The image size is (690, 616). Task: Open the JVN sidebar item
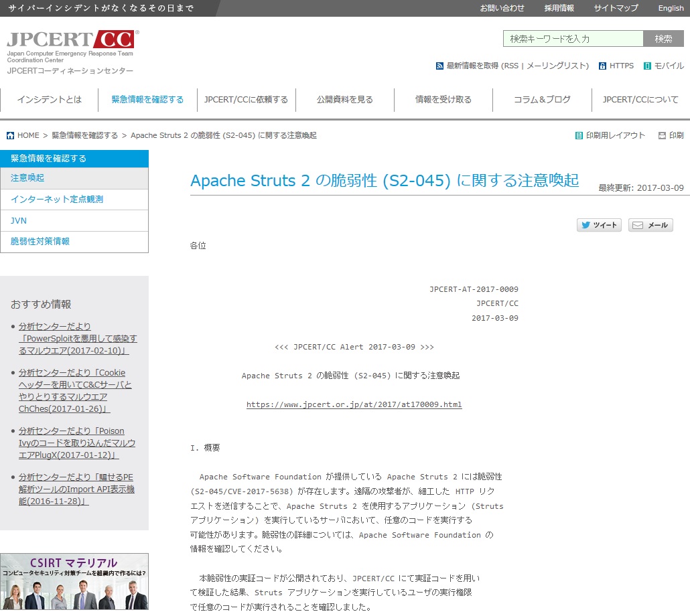tap(18, 220)
